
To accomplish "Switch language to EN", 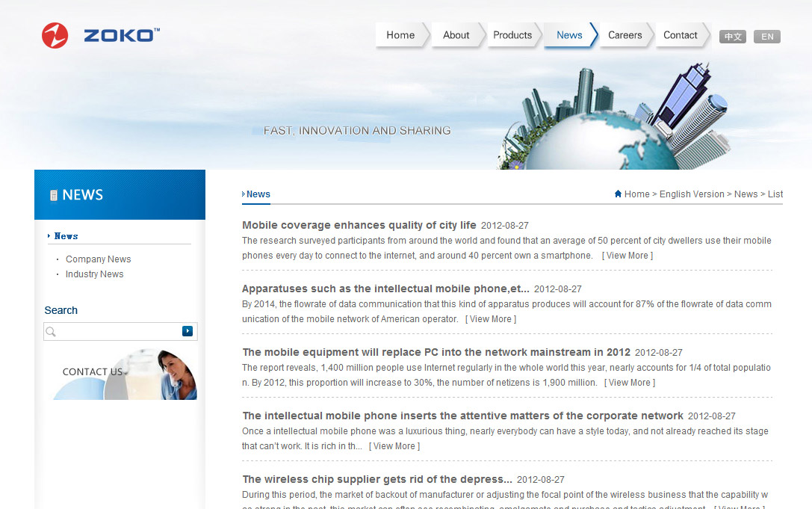I will tap(767, 37).
